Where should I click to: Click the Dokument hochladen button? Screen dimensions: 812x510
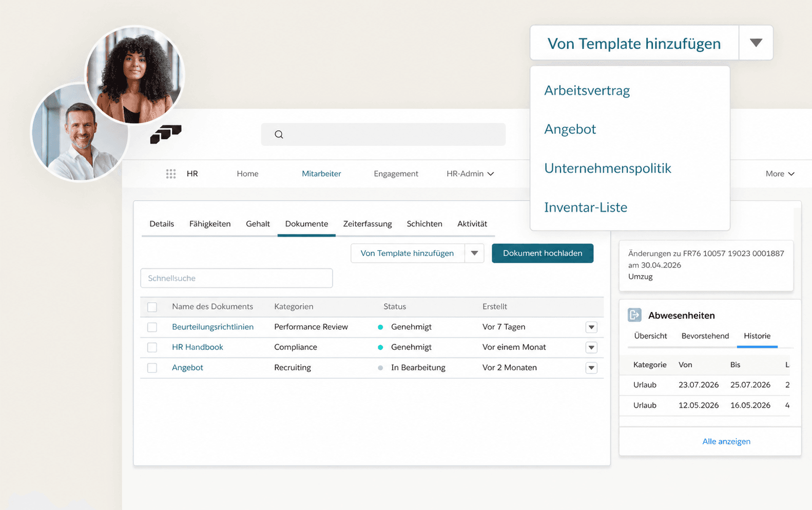[x=543, y=253]
